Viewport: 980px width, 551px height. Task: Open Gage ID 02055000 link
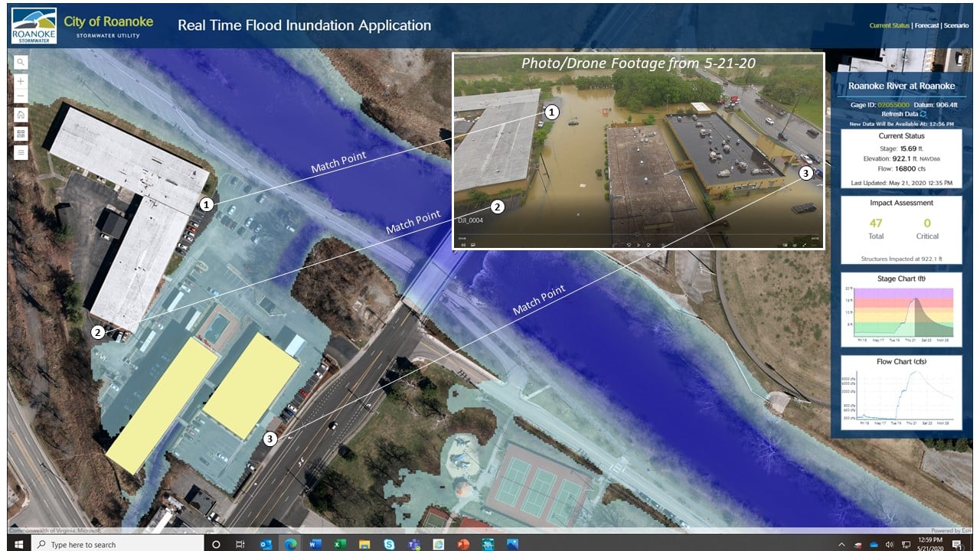893,106
